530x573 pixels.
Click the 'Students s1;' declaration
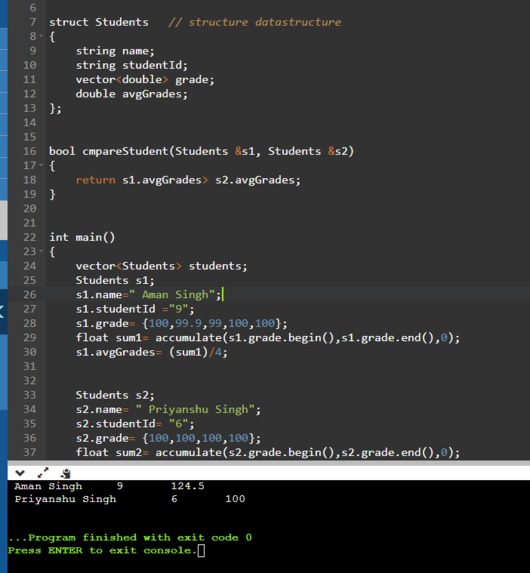[115, 280]
